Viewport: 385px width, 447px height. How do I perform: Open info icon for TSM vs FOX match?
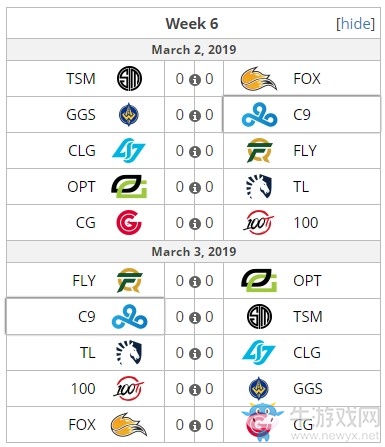pyautogui.click(x=195, y=80)
